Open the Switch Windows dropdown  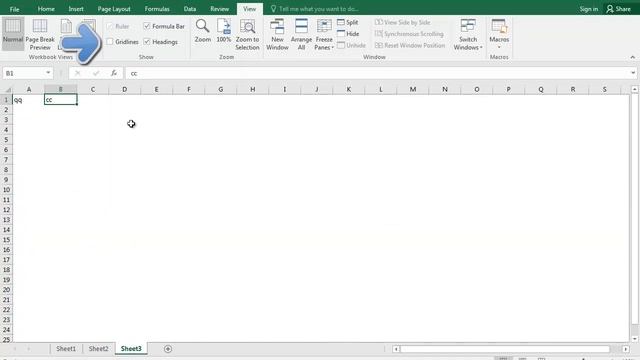pos(468,35)
